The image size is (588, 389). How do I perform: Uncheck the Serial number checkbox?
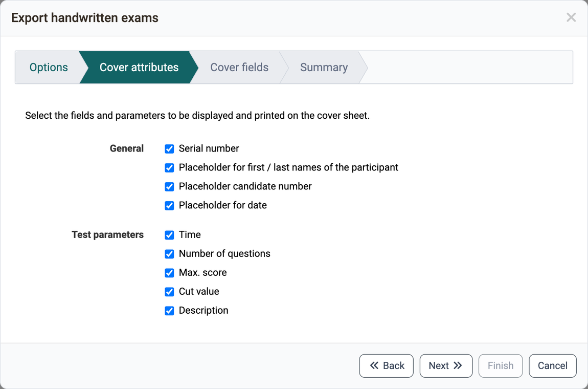click(x=170, y=149)
